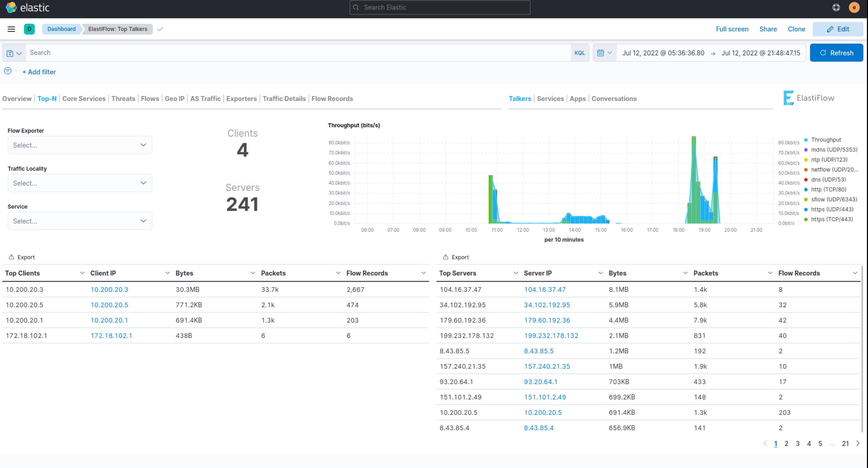The image size is (868, 468).
Task: Open client IP 10.200.20.3 link
Action: tap(109, 289)
